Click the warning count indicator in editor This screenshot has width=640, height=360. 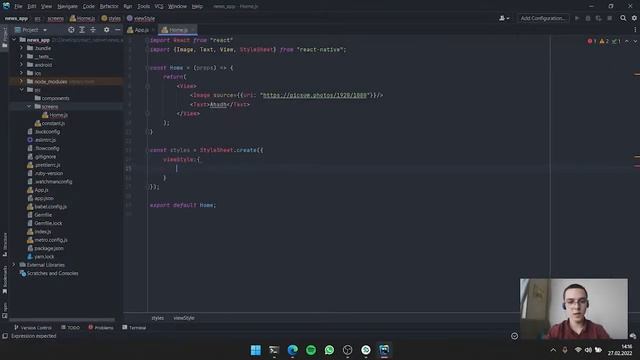(x=604, y=41)
